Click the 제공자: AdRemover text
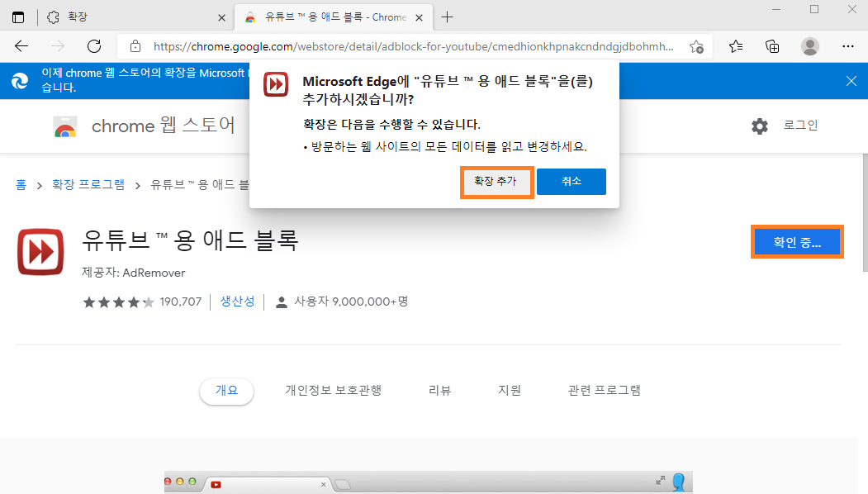Image resolution: width=868 pixels, height=494 pixels. pyautogui.click(x=134, y=273)
